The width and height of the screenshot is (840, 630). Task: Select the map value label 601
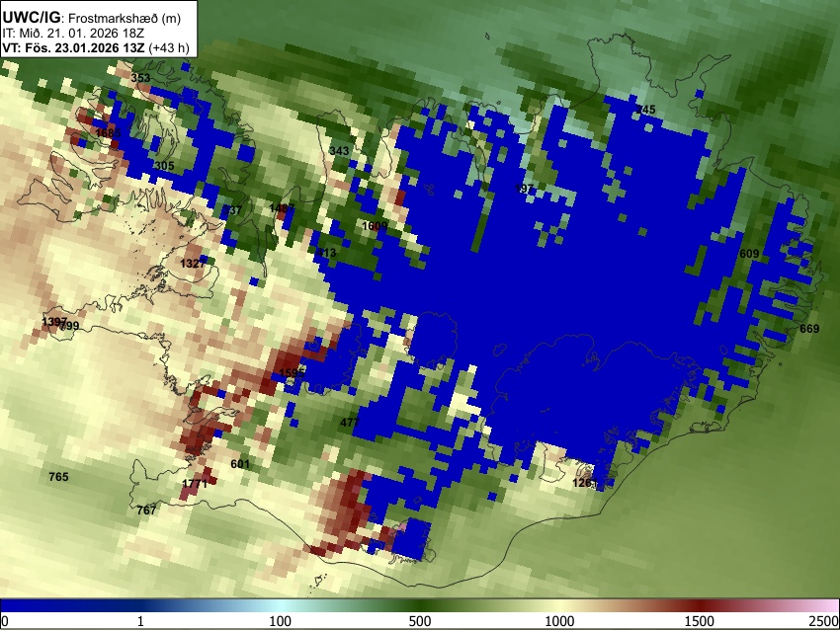(x=240, y=463)
